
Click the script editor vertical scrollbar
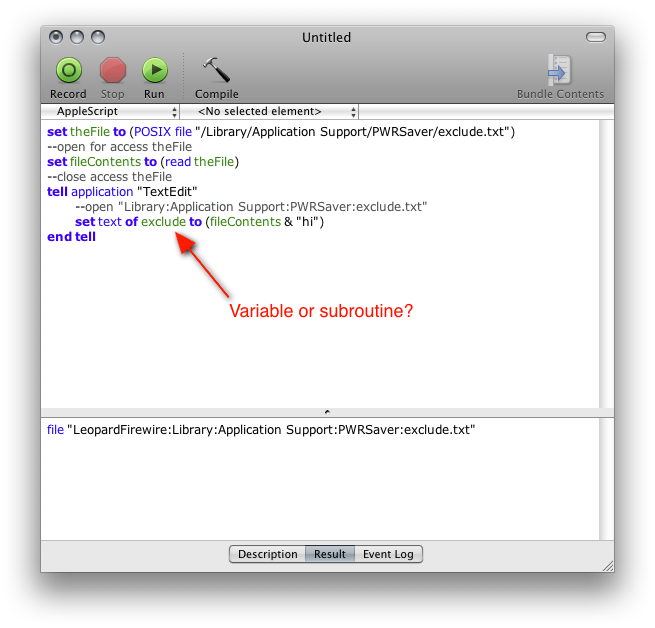pyautogui.click(x=606, y=264)
